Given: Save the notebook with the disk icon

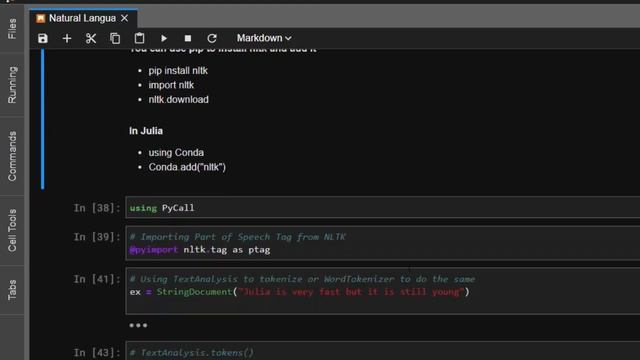Looking at the screenshot, I should pos(42,38).
